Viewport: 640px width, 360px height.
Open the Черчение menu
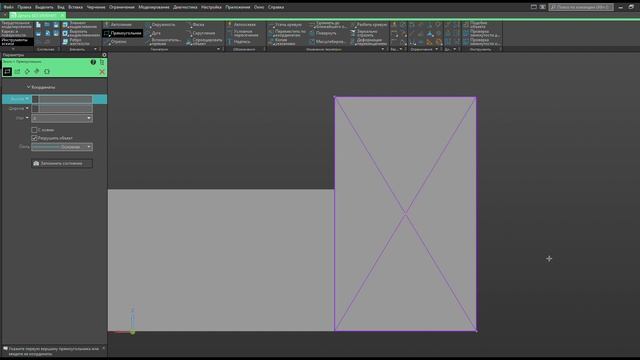[96, 7]
